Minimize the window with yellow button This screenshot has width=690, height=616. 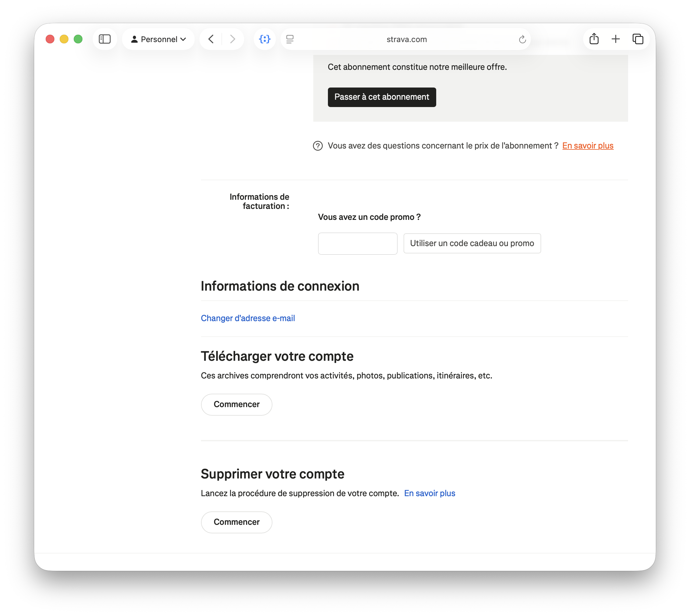tap(64, 39)
